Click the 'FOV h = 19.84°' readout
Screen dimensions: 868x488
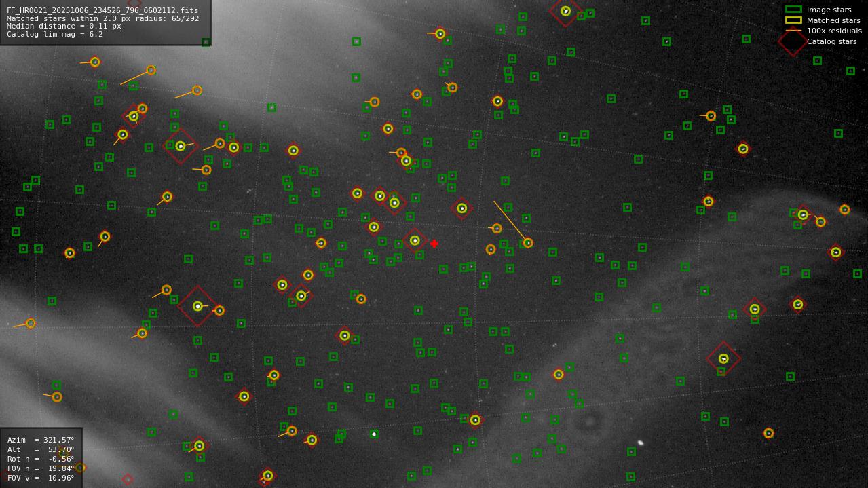click(x=41, y=468)
